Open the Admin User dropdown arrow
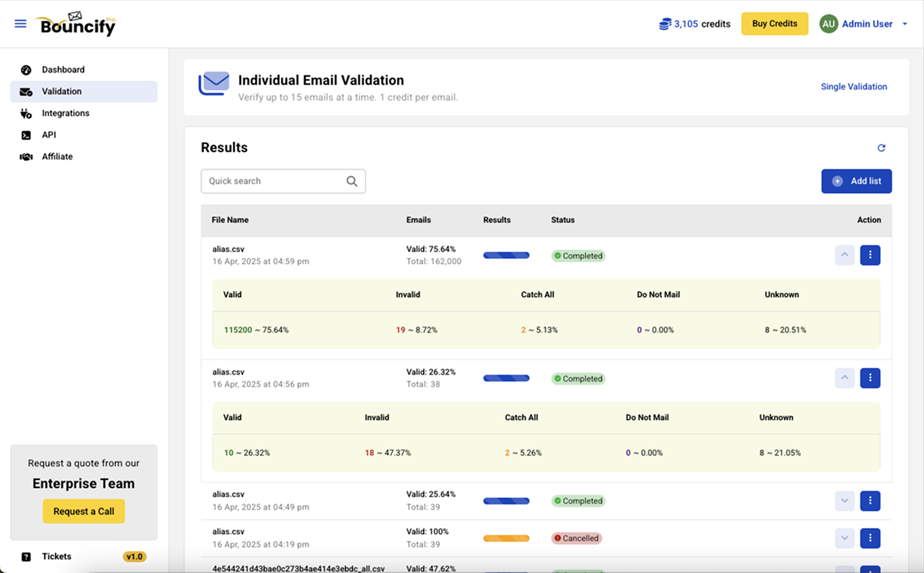The width and height of the screenshot is (924, 573). click(x=905, y=24)
